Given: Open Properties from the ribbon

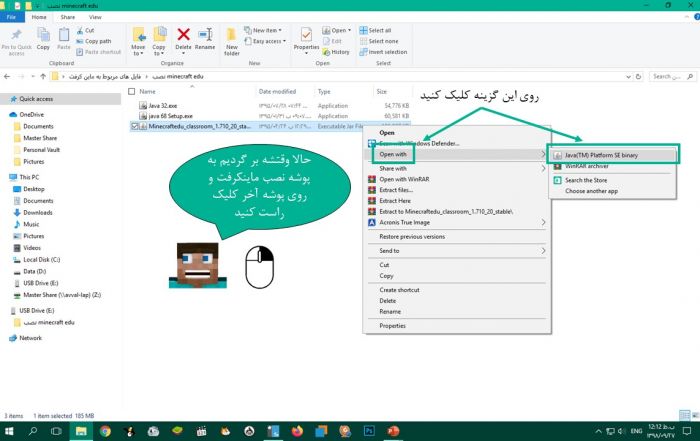Looking at the screenshot, I should (306, 39).
